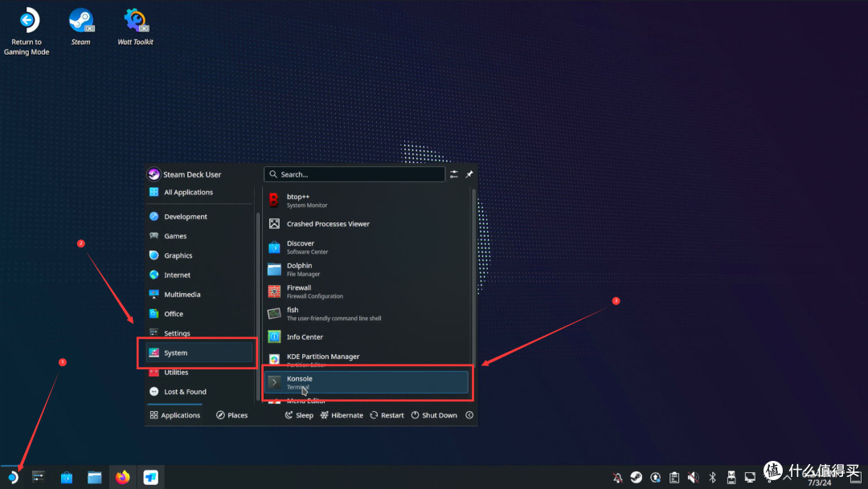Screen dimensions: 868x489
Task: Open the pinned blue app icon in taskbar
Action: click(150, 477)
